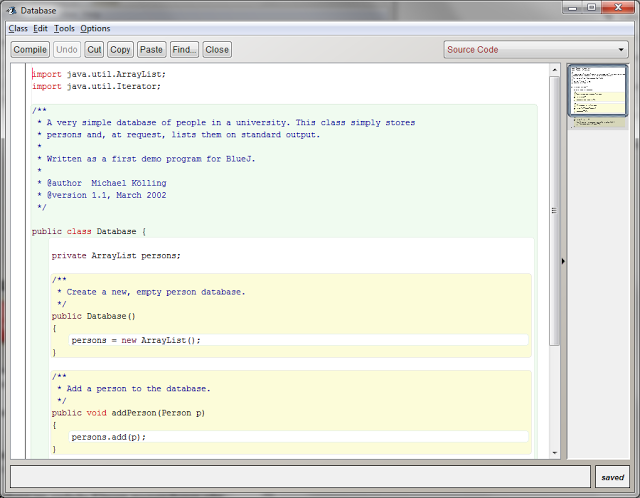Expand the Source Code view dropdown
640x498 pixels.
click(x=535, y=49)
